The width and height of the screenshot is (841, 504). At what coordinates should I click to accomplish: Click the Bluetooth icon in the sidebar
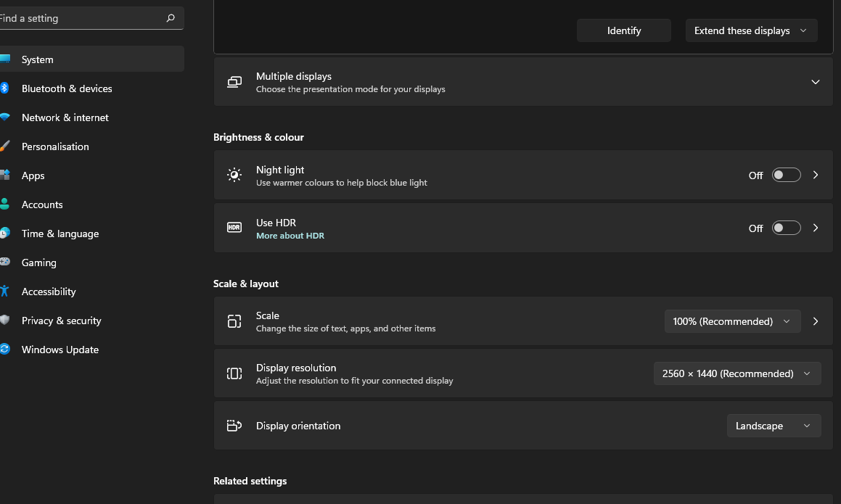point(4,88)
